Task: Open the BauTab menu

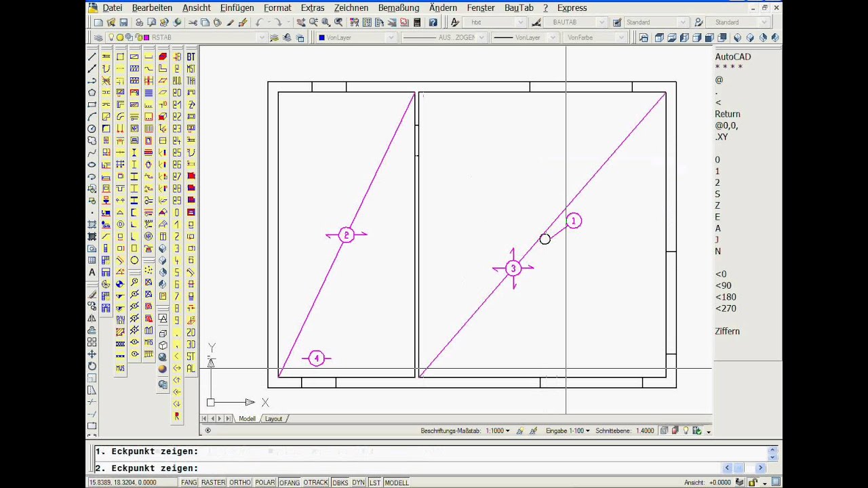Action: click(519, 7)
